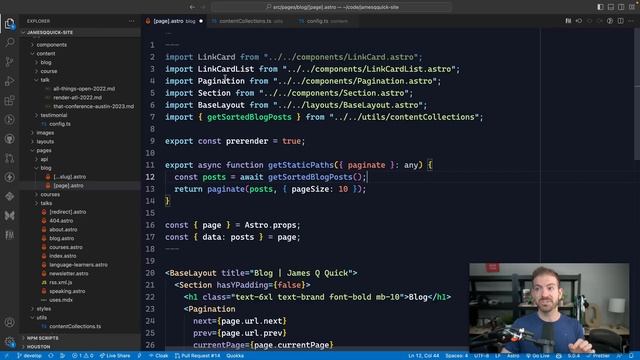640x360 pixels.
Task: Open the Accounts icon in activity bar
Action: (9, 322)
